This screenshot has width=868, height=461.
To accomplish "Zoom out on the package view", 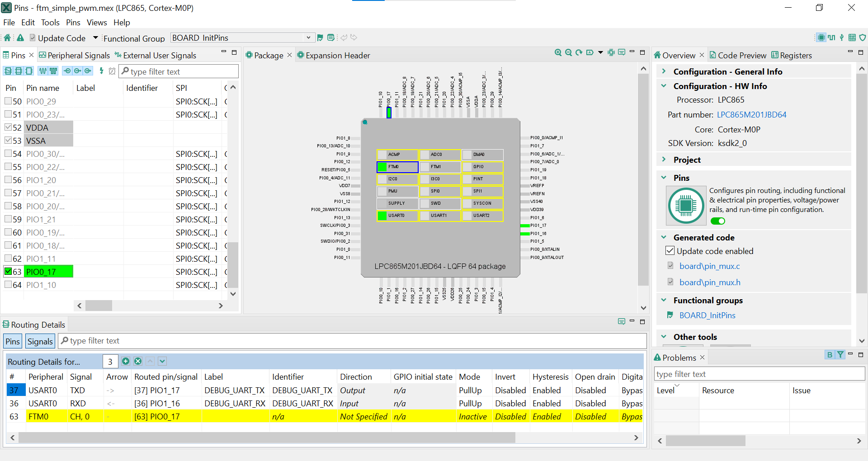I will pos(569,53).
